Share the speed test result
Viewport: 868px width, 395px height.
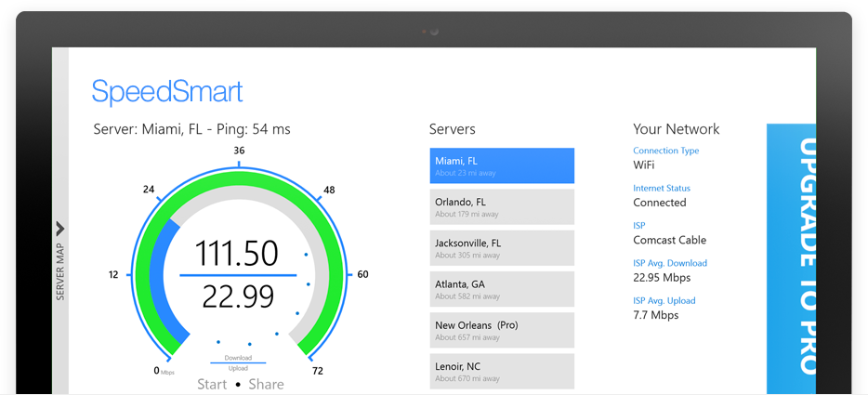pos(267,384)
